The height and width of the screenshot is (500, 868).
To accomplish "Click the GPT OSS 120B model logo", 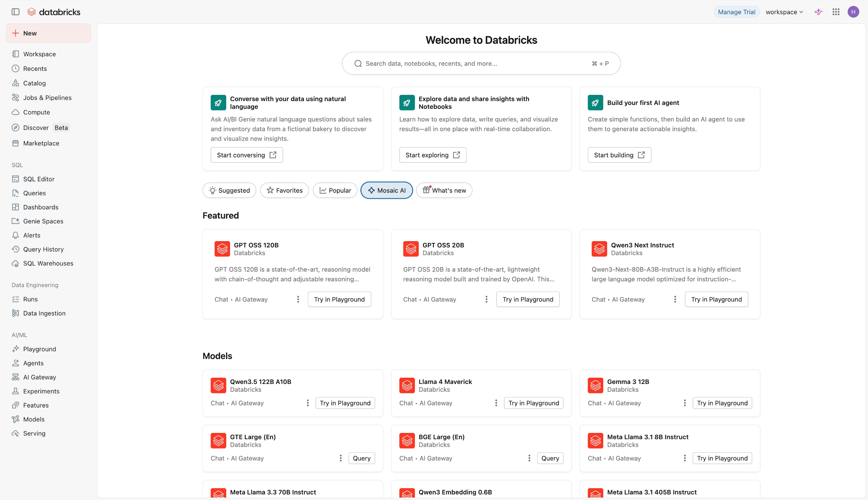I will (222, 249).
